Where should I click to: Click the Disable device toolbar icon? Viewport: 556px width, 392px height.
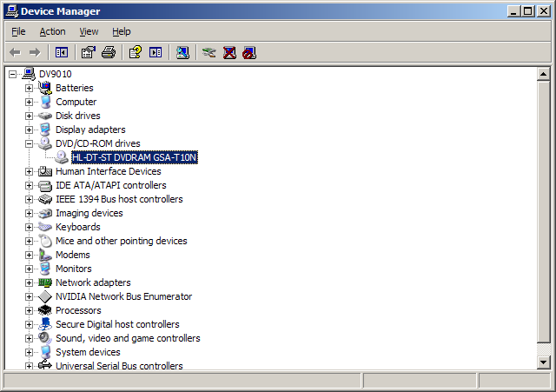[x=249, y=52]
